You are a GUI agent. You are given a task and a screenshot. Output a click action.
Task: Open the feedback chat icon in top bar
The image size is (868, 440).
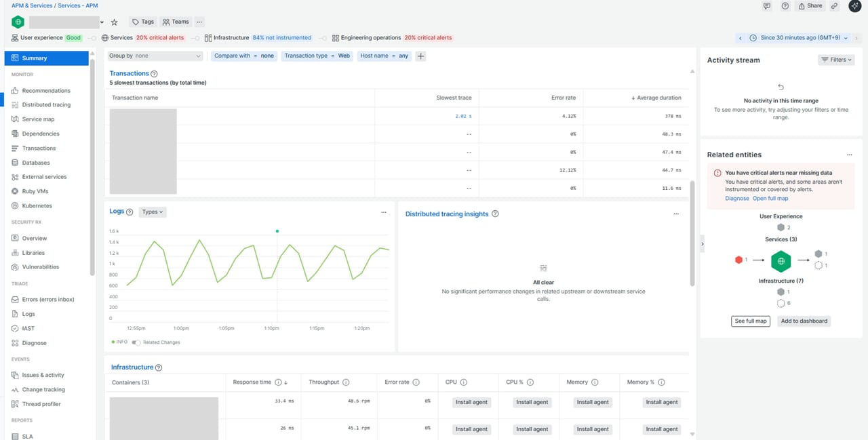pos(767,6)
